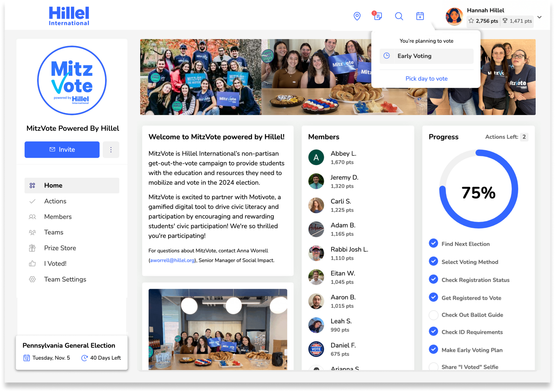Click the Actions Left count badge

(524, 137)
